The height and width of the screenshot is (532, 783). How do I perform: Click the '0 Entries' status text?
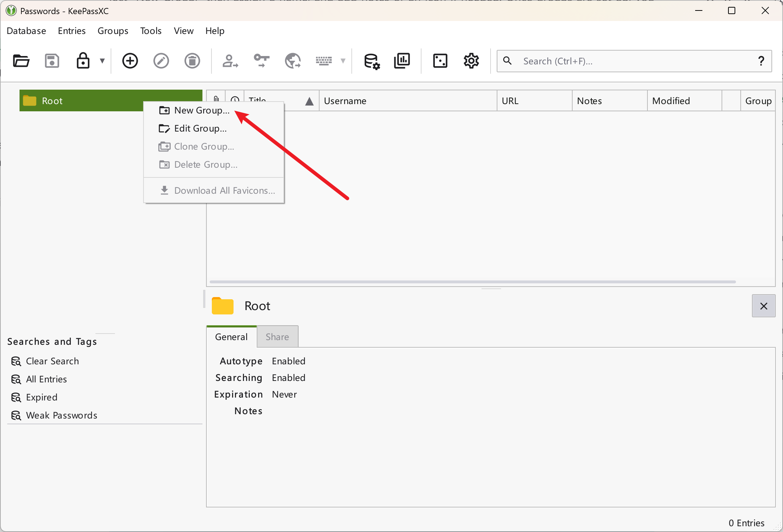point(746,523)
